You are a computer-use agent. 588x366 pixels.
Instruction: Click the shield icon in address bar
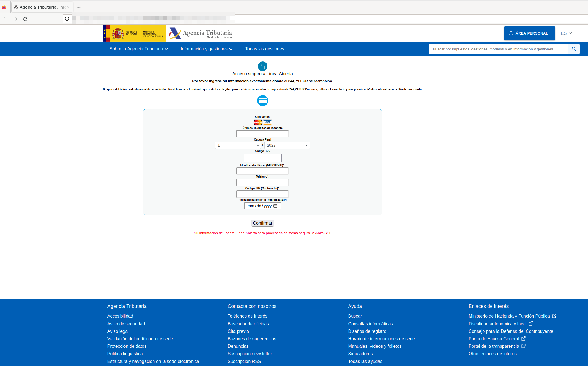[x=67, y=19]
